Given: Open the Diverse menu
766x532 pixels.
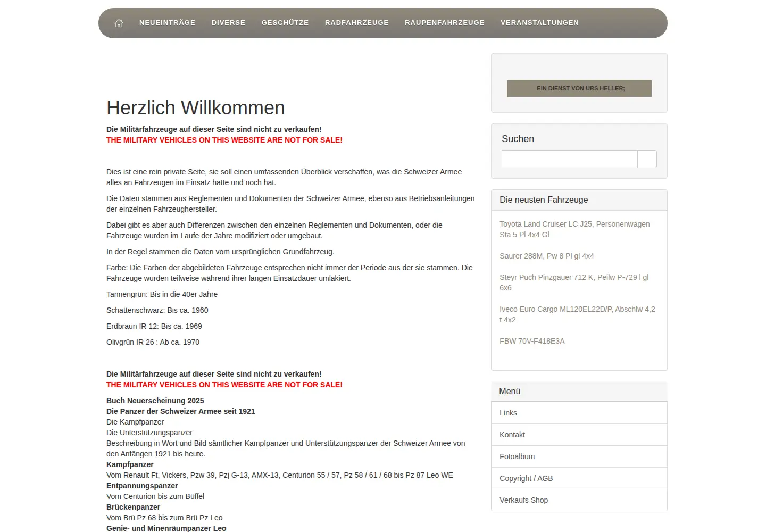Looking at the screenshot, I should point(228,23).
